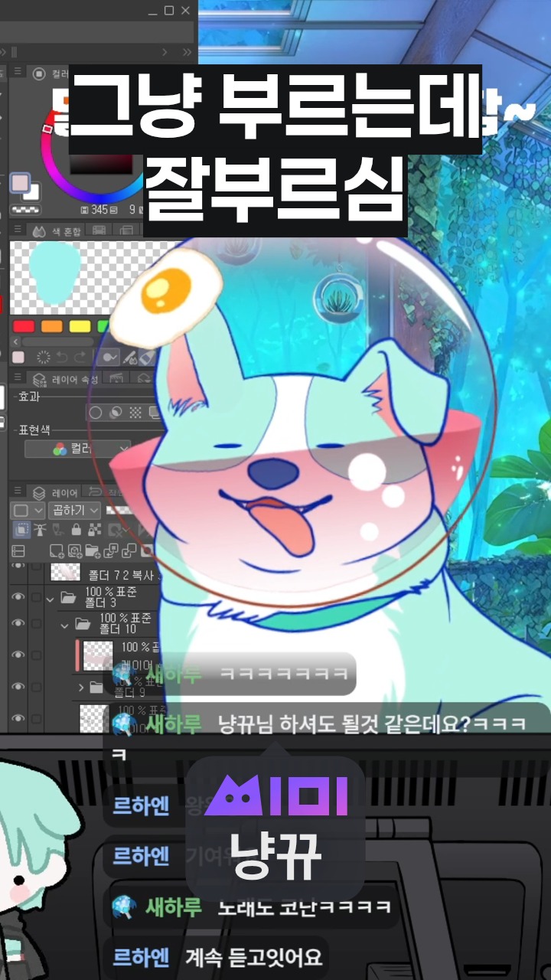The height and width of the screenshot is (980, 551).
Task: Select the red-marked layer thumbnail in 폴더 10
Action: pyautogui.click(x=97, y=655)
